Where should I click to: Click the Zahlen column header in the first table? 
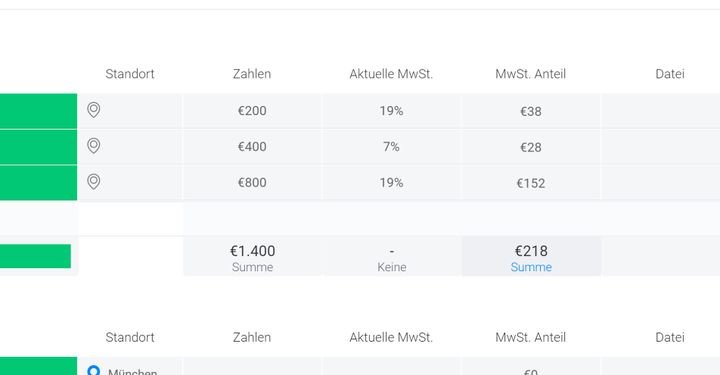coord(252,74)
